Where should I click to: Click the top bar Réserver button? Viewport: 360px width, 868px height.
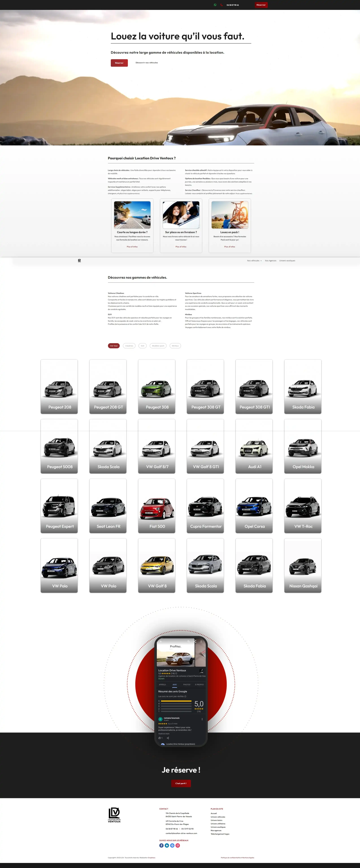click(261, 5)
